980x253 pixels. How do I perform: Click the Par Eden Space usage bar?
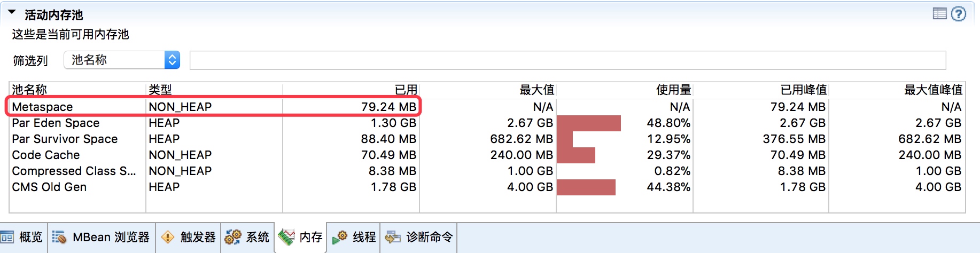click(589, 123)
